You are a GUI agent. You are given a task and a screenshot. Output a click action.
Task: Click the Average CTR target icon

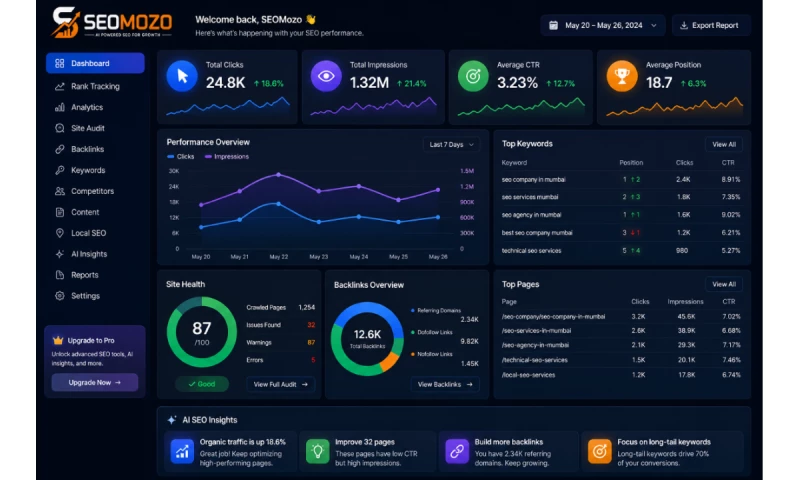473,76
